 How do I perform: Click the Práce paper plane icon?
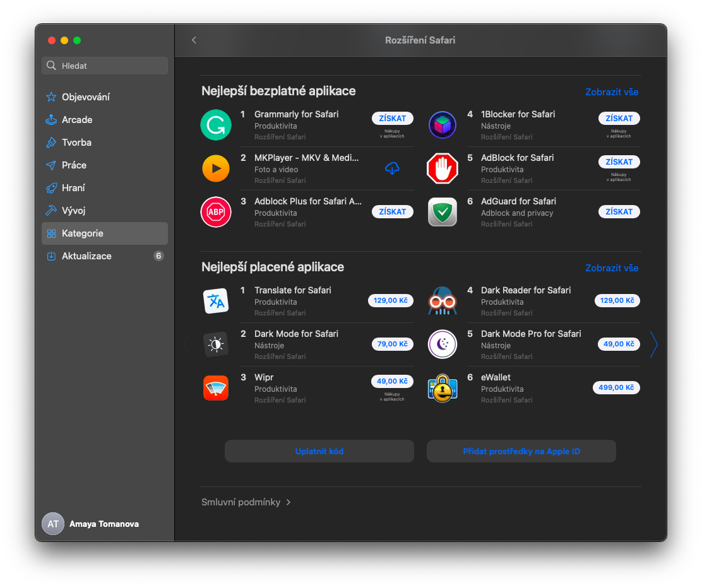coord(51,165)
